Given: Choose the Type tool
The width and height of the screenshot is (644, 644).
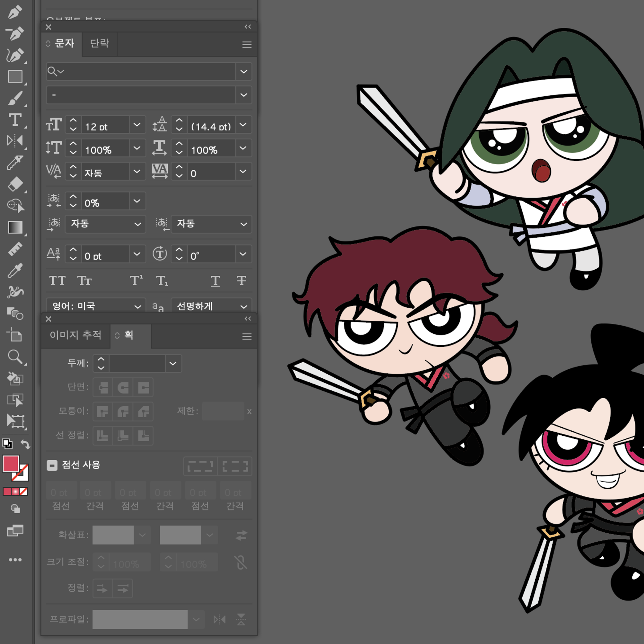Looking at the screenshot, I should coord(15,120).
